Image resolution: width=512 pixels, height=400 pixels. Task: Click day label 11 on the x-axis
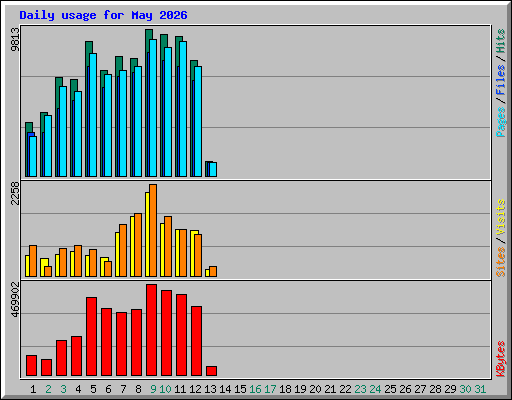[x=180, y=389]
